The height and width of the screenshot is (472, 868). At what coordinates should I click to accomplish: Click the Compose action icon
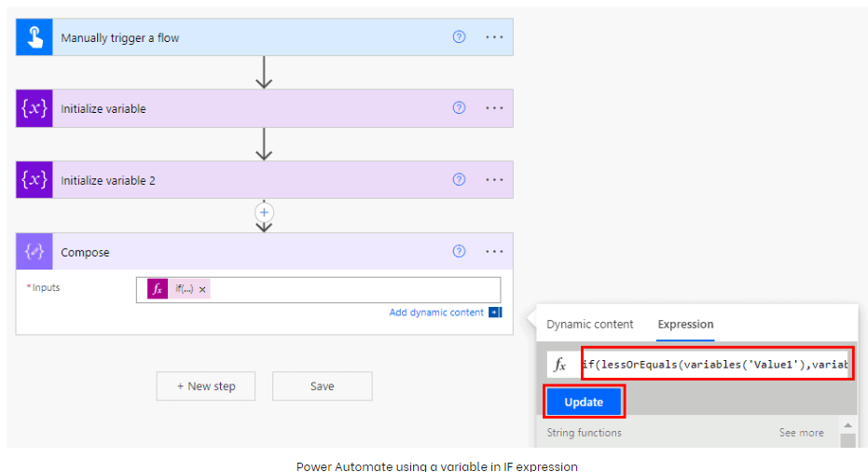34,252
